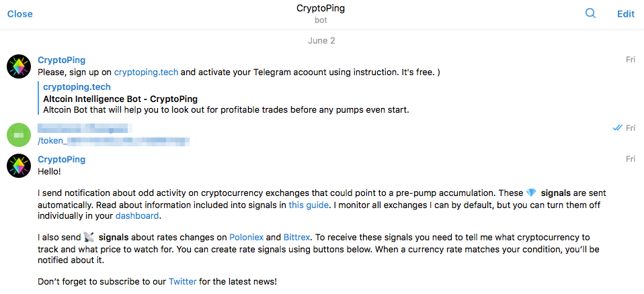Open the cryptoping.tech preview title link

tap(77, 87)
